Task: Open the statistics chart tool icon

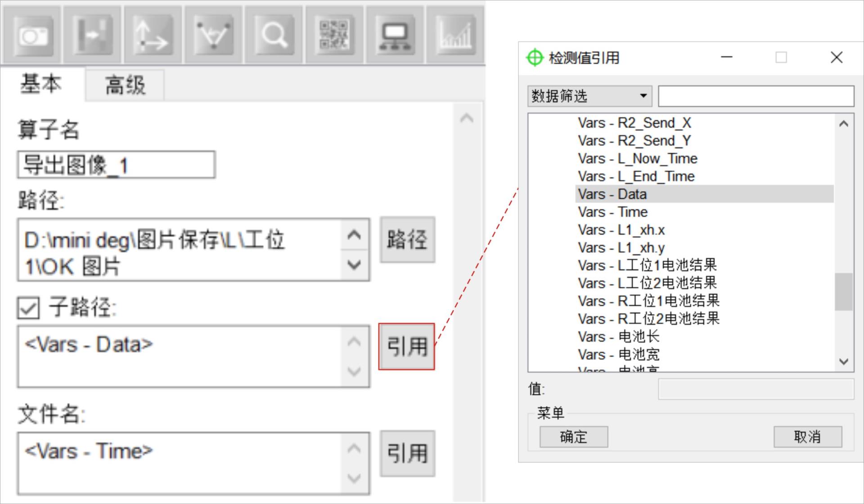Action: (455, 35)
